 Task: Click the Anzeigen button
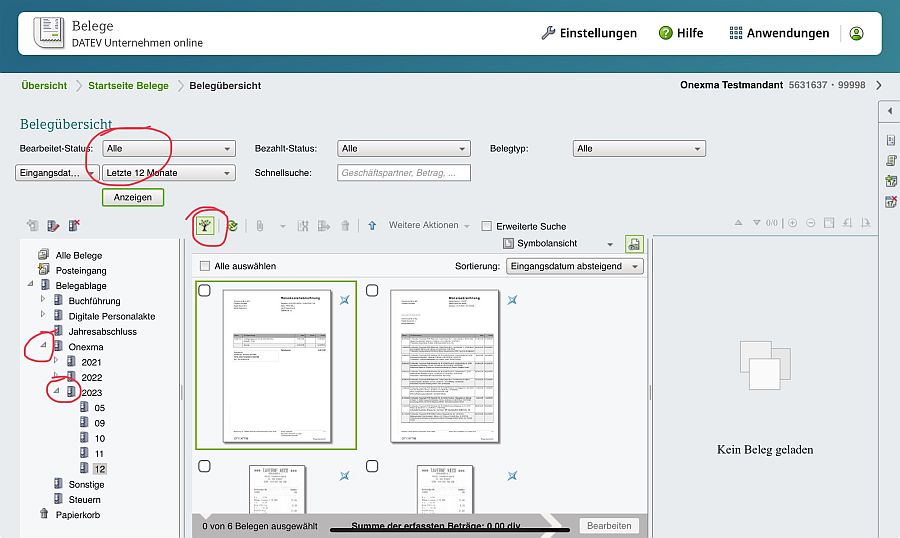click(133, 198)
